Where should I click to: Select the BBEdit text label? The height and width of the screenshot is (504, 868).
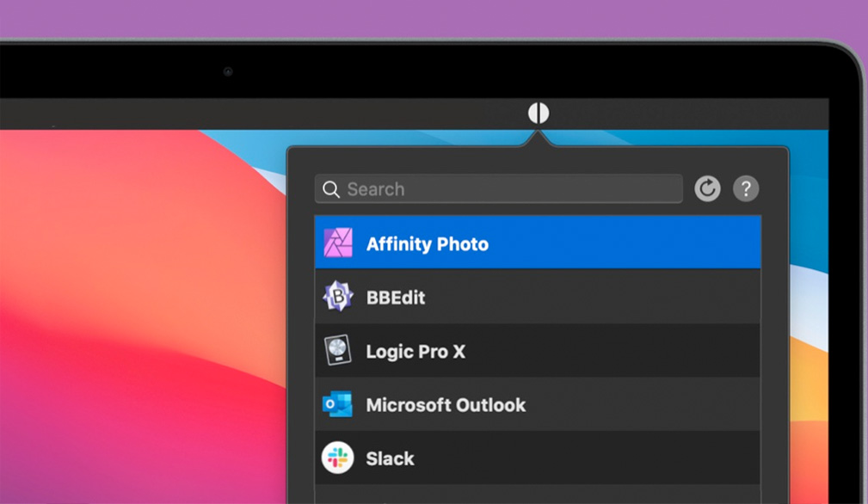click(x=396, y=298)
